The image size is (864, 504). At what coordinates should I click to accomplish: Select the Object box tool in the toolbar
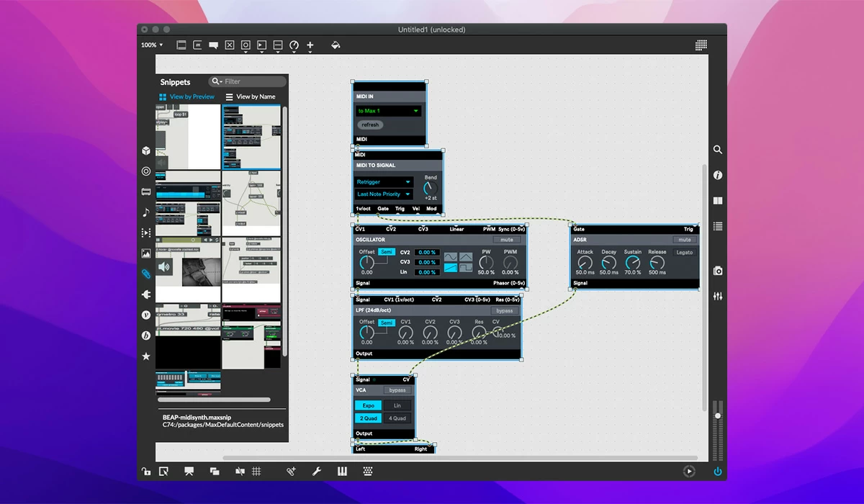coord(181,45)
